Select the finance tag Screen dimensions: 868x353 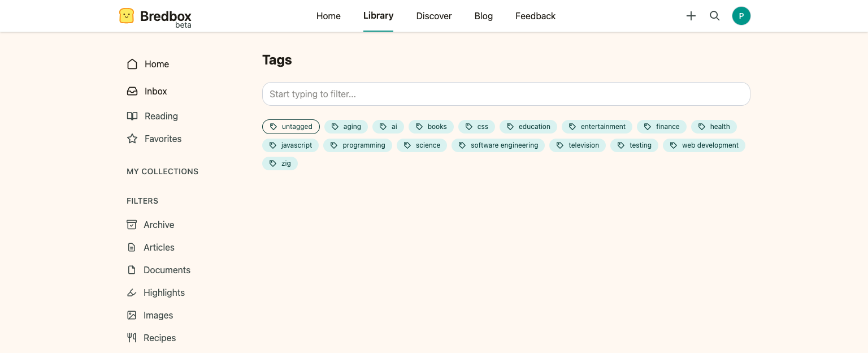[662, 127]
